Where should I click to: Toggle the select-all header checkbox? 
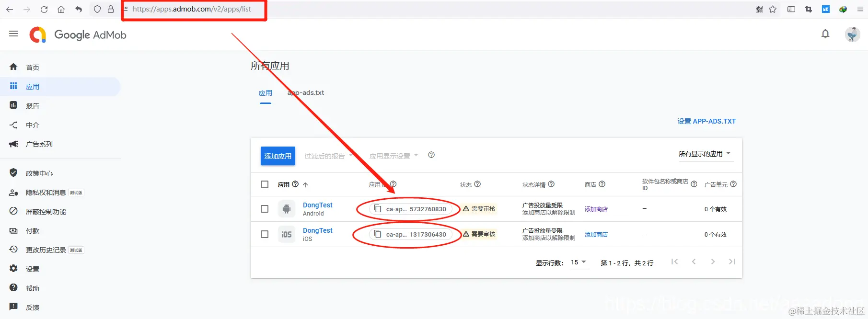click(265, 184)
